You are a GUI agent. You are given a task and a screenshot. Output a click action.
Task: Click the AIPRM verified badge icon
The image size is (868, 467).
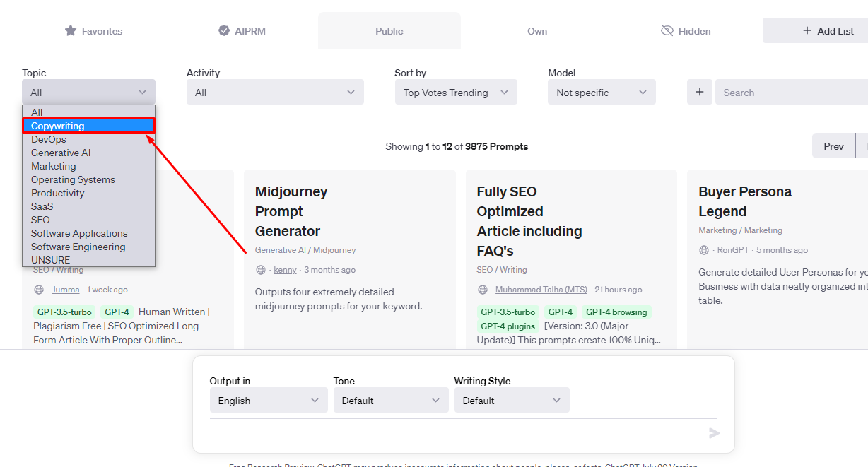tap(224, 31)
